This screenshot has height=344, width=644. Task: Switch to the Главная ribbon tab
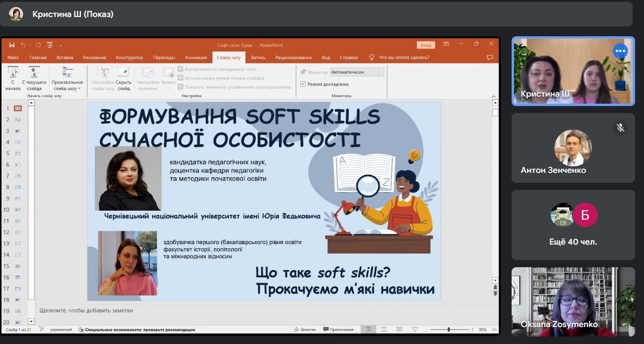[38, 57]
